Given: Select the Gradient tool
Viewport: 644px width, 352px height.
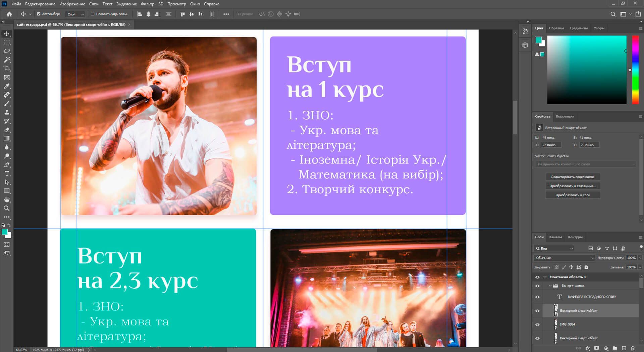Looking at the screenshot, I should [7, 139].
